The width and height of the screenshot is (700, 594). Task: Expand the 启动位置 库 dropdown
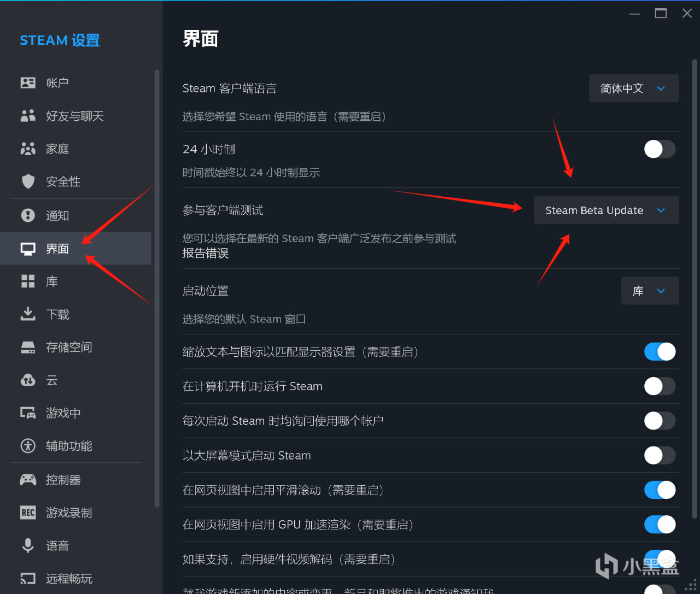[650, 291]
